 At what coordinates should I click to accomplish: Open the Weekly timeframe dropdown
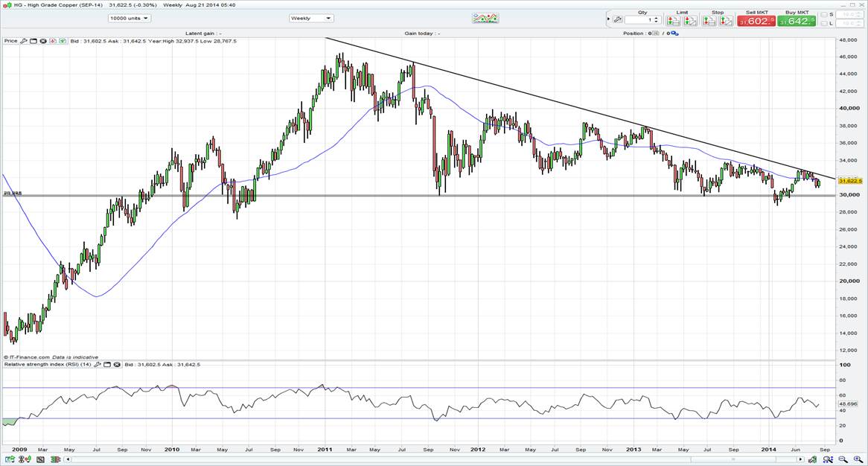311,18
